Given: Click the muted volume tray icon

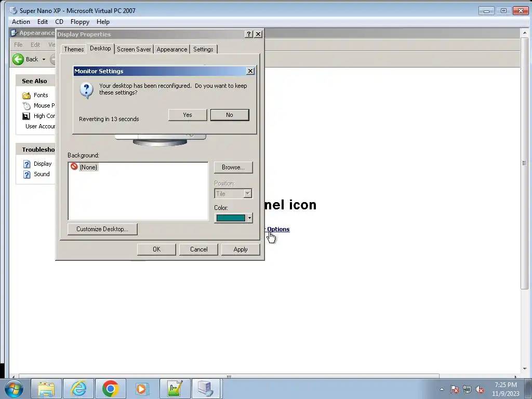Looking at the screenshot, I should click(x=480, y=389).
